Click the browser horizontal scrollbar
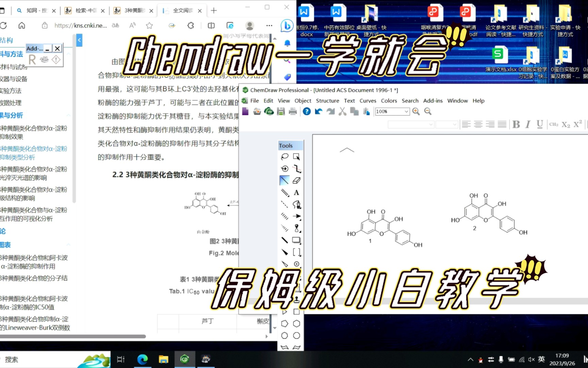 (x=73, y=336)
